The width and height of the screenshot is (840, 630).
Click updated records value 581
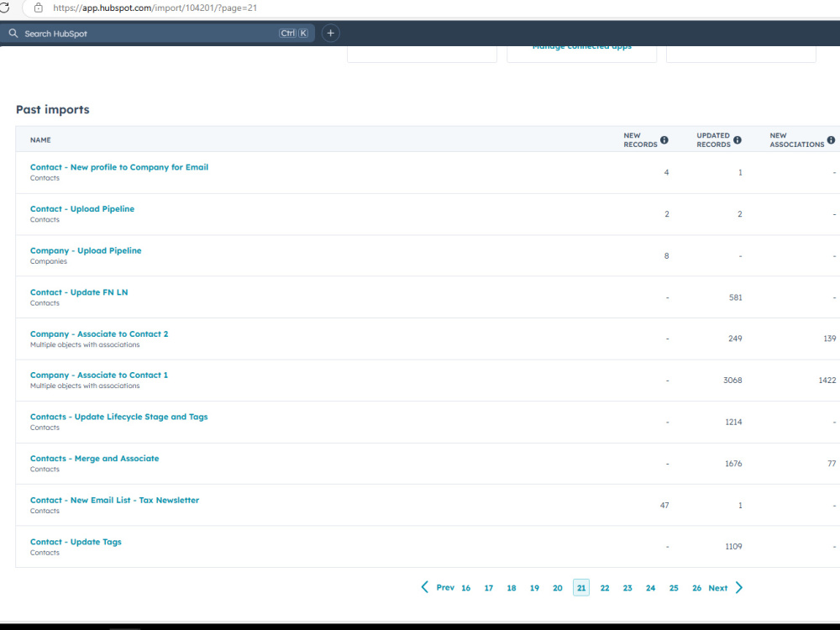(x=736, y=297)
